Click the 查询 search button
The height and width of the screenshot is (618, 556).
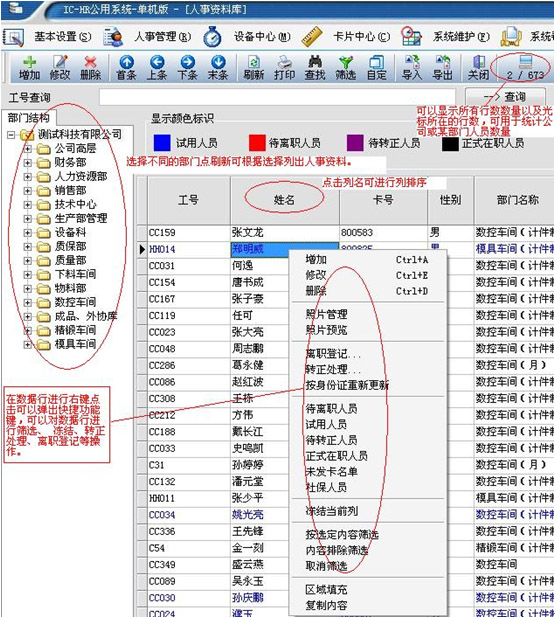pyautogui.click(x=506, y=97)
